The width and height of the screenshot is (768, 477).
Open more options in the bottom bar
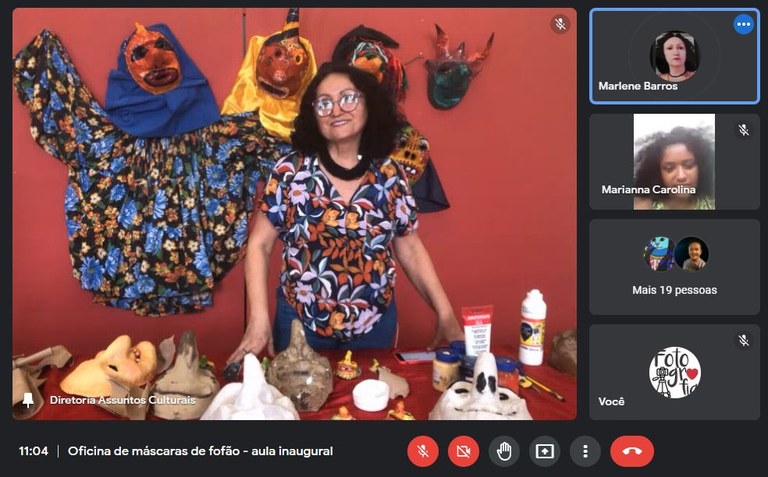tap(585, 451)
